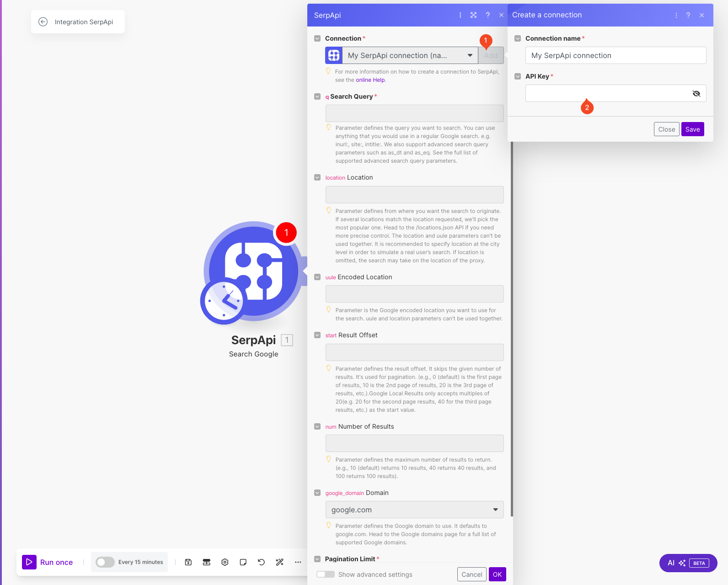This screenshot has height=585, width=728.
Task: Click the Run once play icon
Action: pyautogui.click(x=29, y=562)
